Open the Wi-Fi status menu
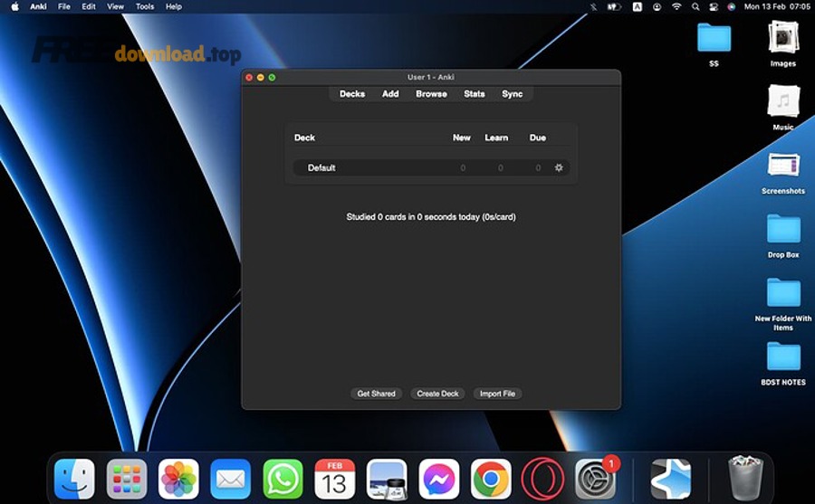Screen dimensions: 815x504 coord(676,6)
